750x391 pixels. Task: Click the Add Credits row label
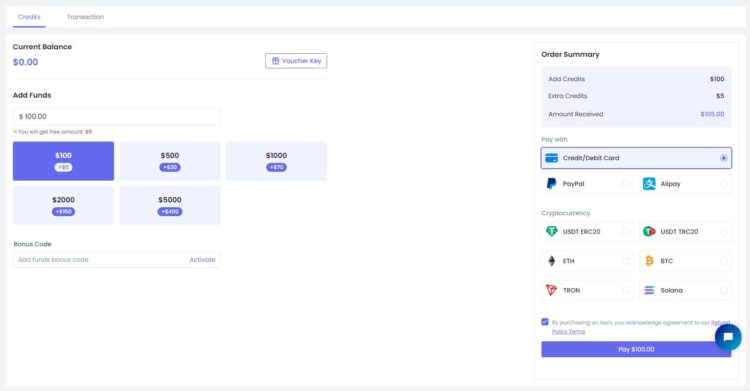(x=566, y=79)
